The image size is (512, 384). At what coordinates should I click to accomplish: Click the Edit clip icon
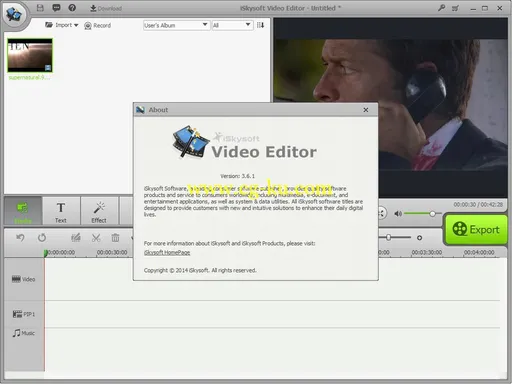[x=76, y=238]
